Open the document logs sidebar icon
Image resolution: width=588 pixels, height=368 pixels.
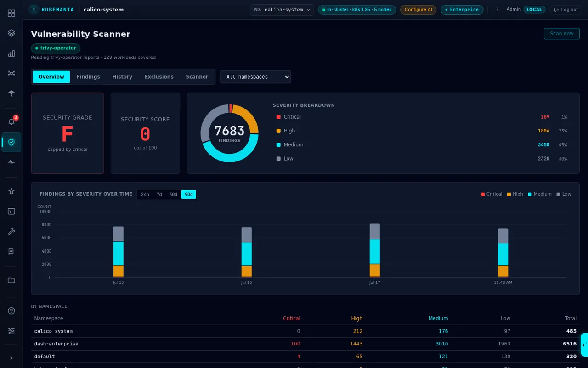point(11,252)
